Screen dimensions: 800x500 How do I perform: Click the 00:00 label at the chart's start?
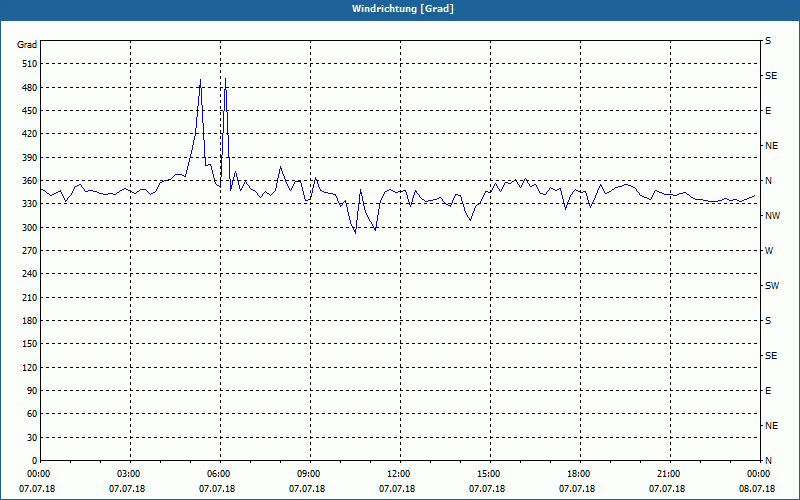pos(40,474)
